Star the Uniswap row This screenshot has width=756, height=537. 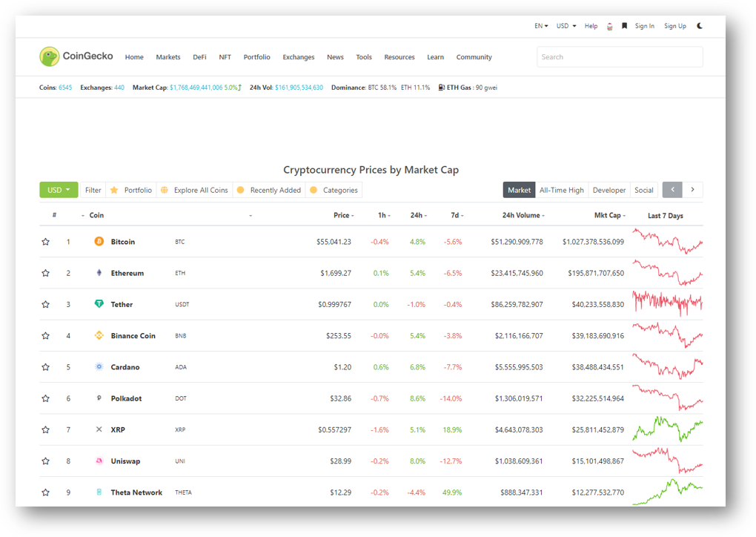[45, 461]
